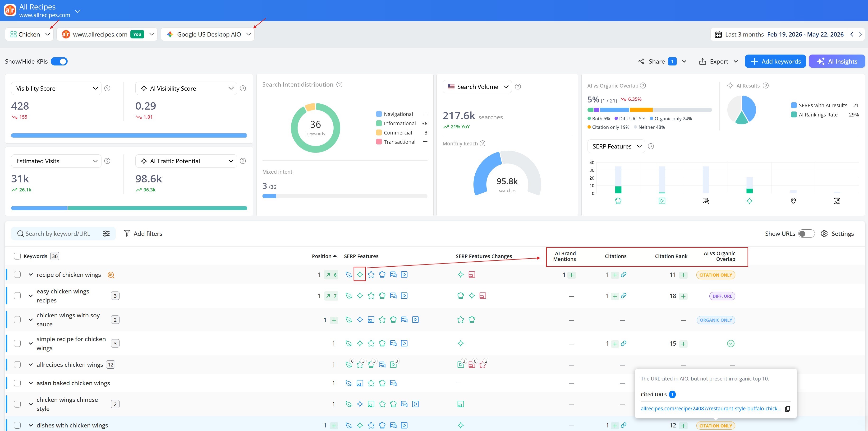Open the AI Traffic Potential metric dropdown
This screenshot has width=868, height=431.
coord(186,161)
